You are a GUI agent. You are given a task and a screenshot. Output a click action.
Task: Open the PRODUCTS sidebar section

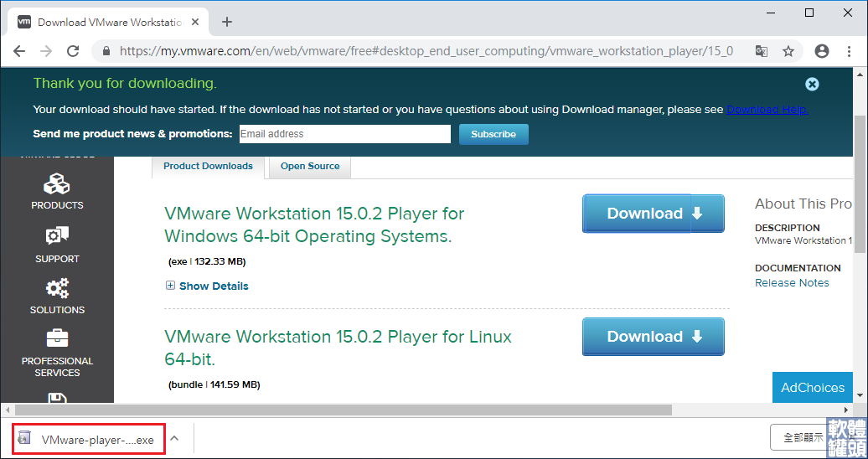[x=57, y=191]
